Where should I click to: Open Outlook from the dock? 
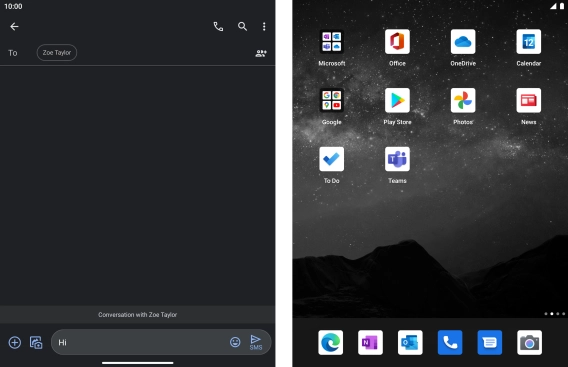(x=410, y=342)
